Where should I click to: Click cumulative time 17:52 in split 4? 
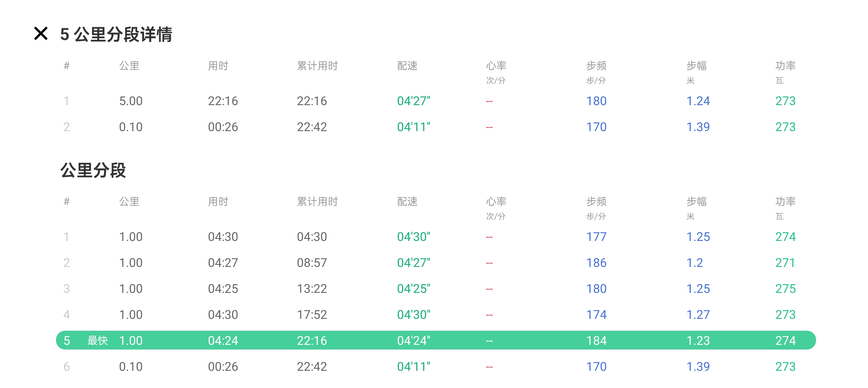[x=312, y=314]
